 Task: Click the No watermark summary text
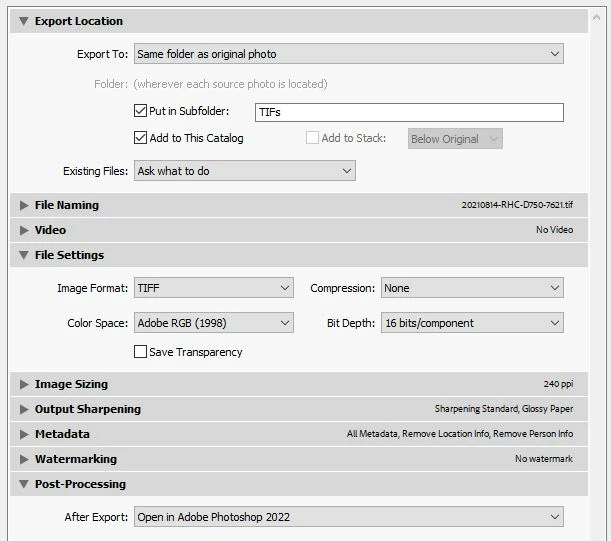click(x=544, y=459)
